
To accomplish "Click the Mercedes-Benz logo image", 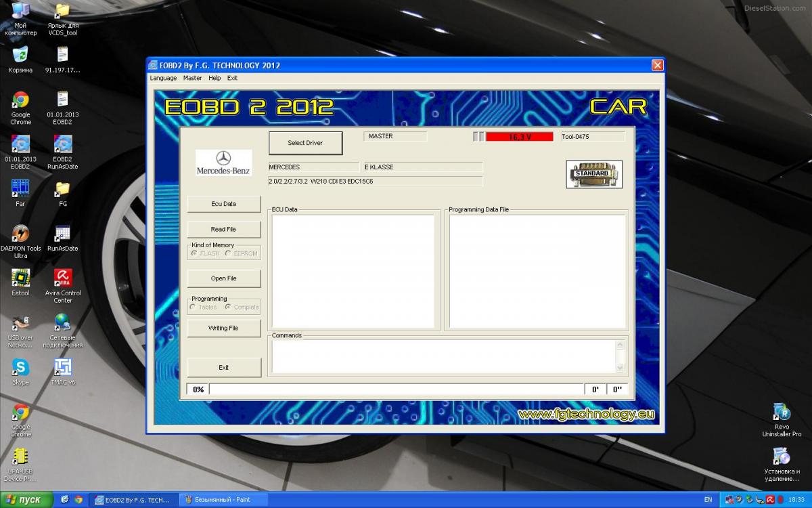I will coord(223,163).
